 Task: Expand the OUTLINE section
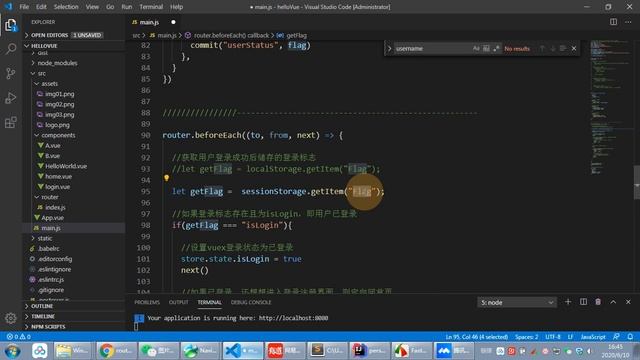click(73, 306)
